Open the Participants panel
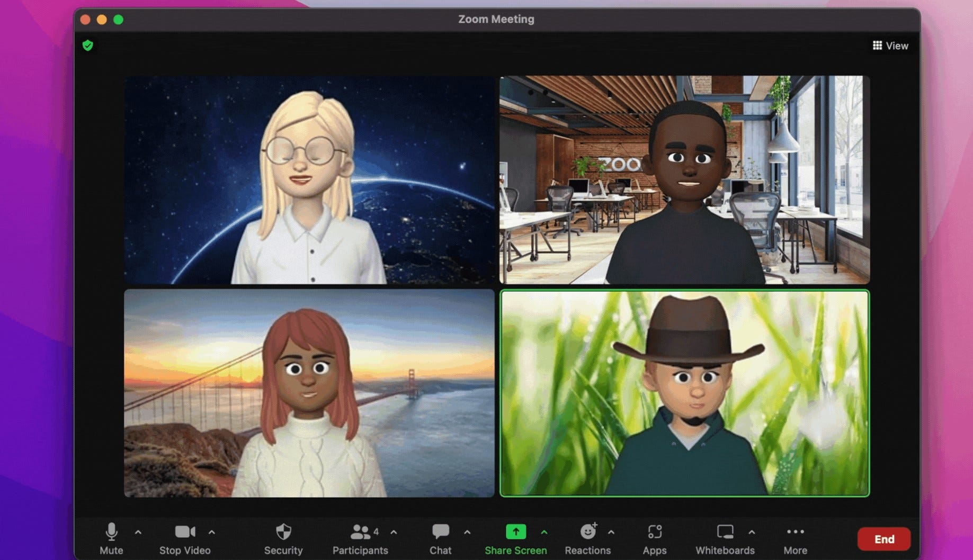 (360, 538)
